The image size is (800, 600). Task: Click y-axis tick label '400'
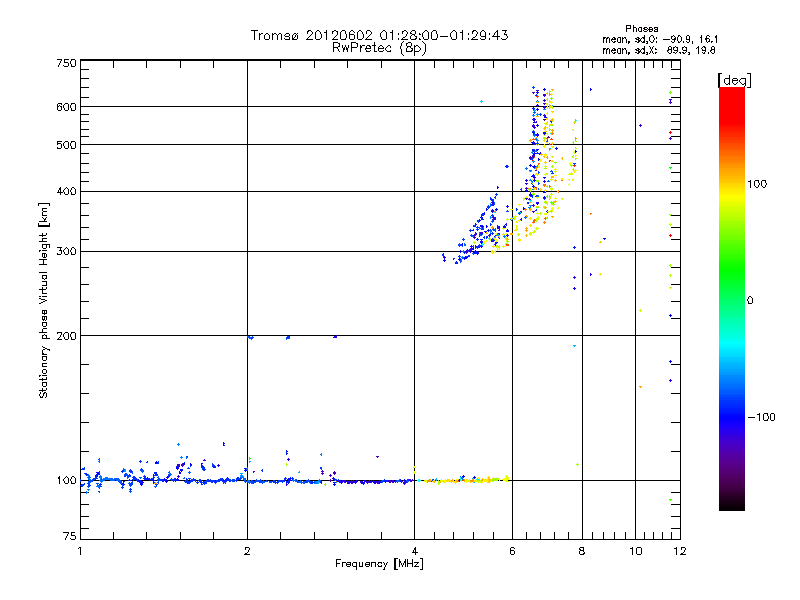(66, 191)
